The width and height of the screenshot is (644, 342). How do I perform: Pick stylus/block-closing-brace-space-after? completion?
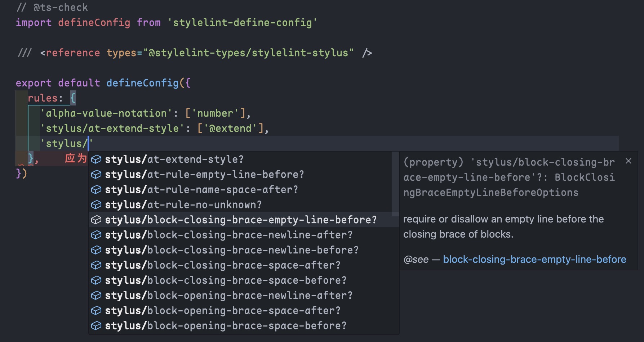point(244,265)
